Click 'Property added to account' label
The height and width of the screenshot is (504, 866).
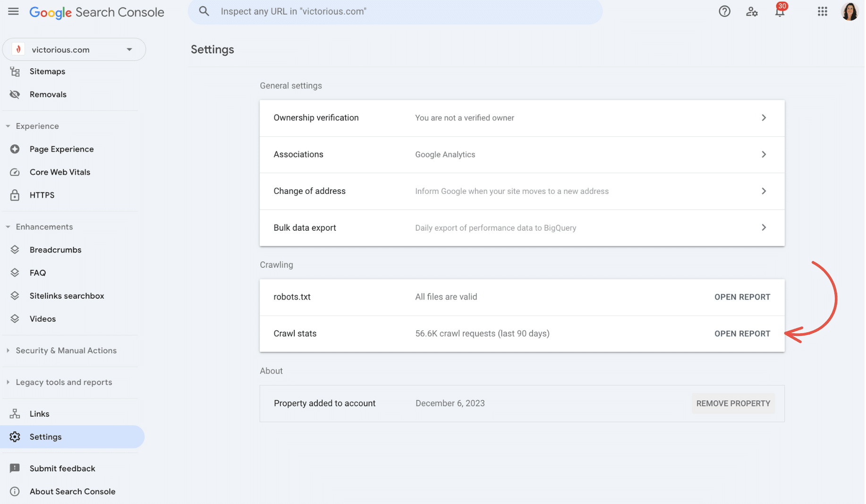325,403
